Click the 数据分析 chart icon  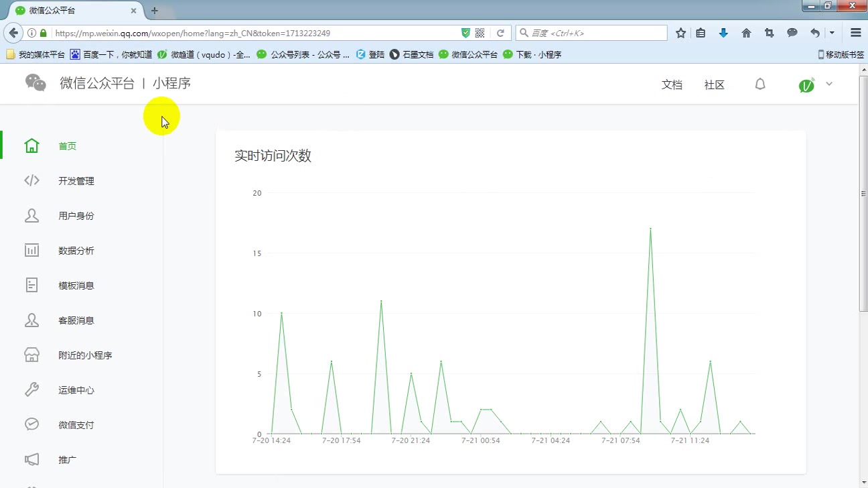[31, 250]
